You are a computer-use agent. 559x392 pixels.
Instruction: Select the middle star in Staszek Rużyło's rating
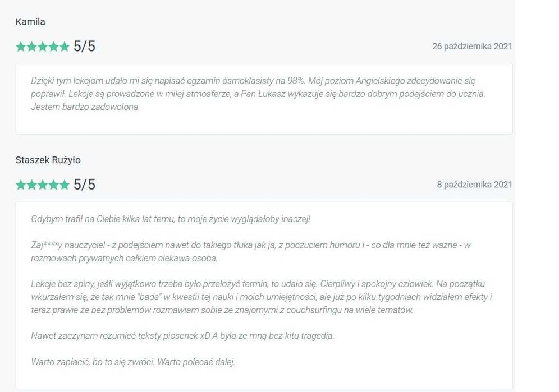42,185
